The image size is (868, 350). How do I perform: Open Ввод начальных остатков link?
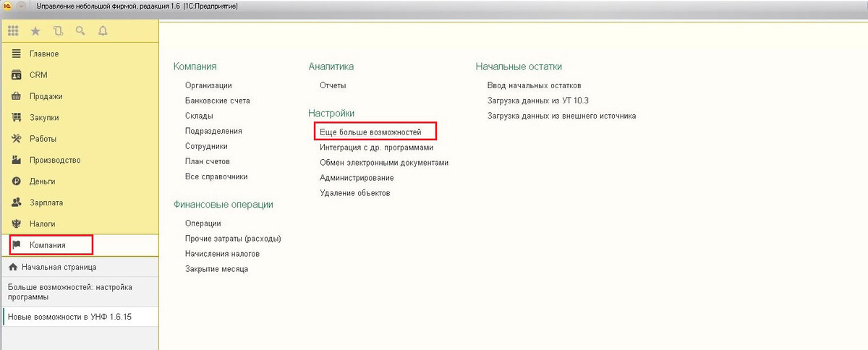tap(535, 85)
